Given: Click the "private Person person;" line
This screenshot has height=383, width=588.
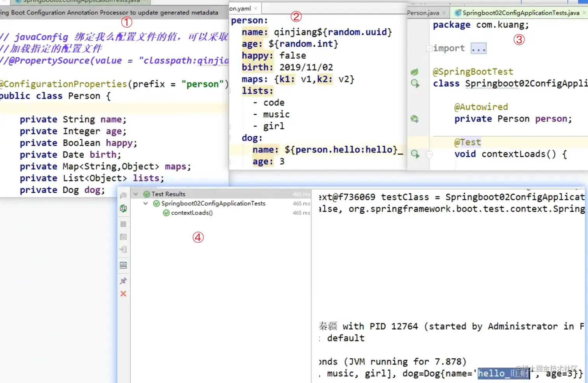Looking at the screenshot, I should (513, 119).
